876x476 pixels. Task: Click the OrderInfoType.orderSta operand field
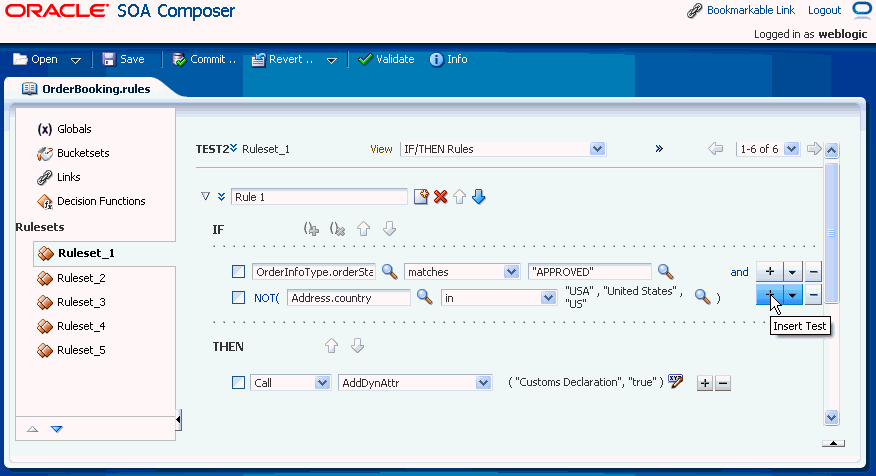313,272
